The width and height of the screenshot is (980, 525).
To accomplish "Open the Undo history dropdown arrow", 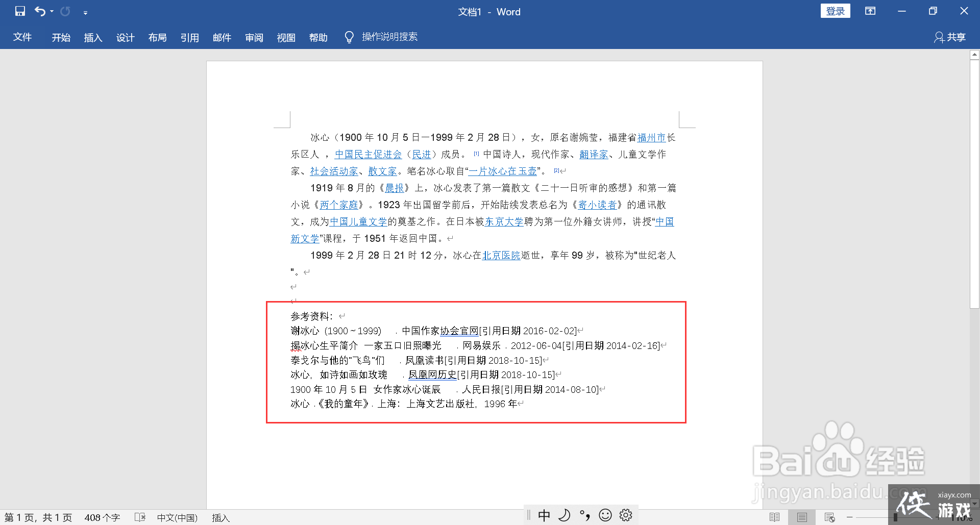I will [52, 11].
